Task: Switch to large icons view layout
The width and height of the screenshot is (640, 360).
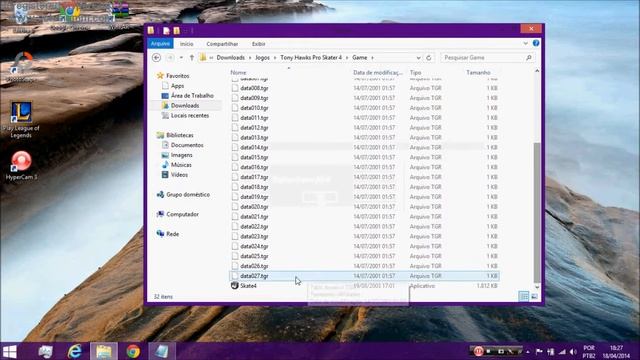Action: [534, 296]
